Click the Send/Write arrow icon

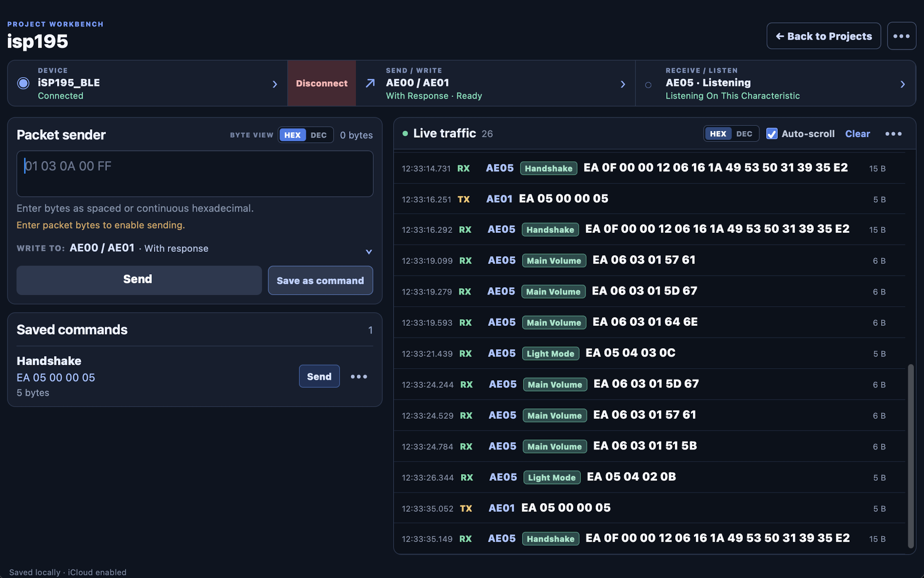(x=370, y=83)
